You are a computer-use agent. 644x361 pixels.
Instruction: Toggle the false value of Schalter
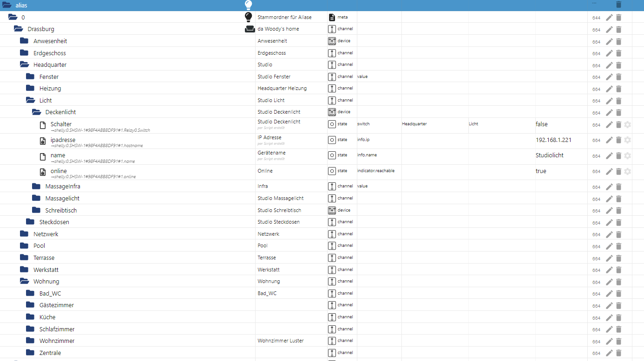tap(542, 124)
